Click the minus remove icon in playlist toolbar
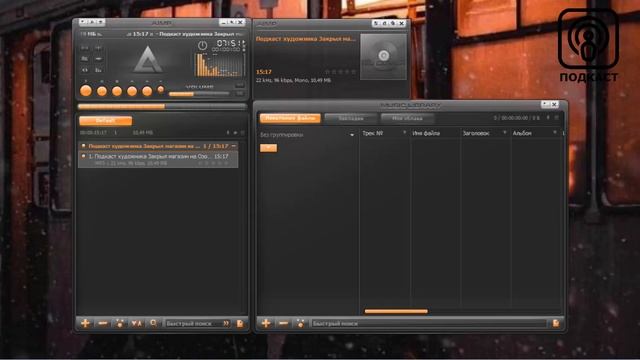The height and width of the screenshot is (360, 640). [103, 323]
